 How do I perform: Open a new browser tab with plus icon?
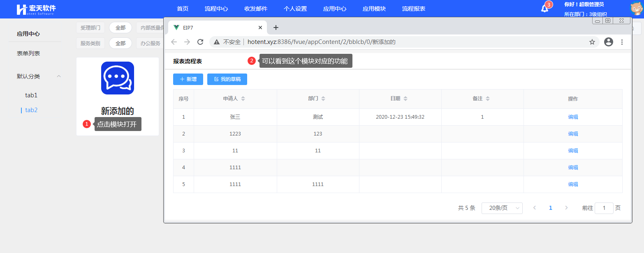click(276, 28)
